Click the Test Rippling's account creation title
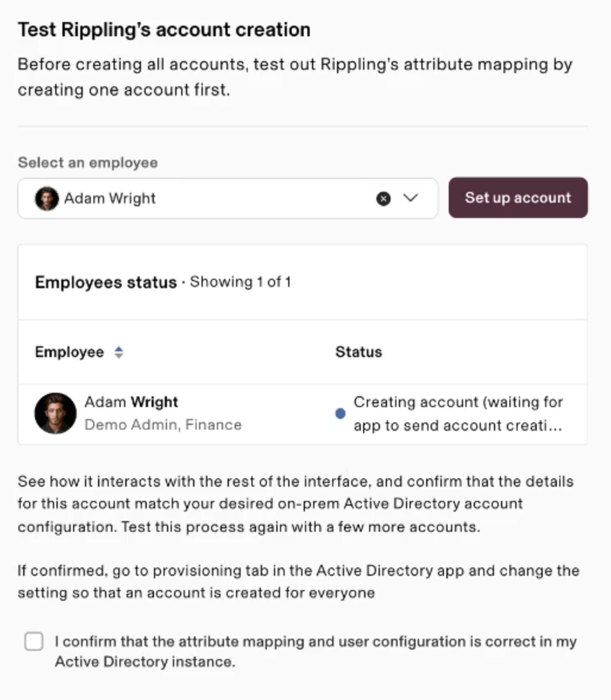This screenshot has width=611, height=700. (x=164, y=30)
